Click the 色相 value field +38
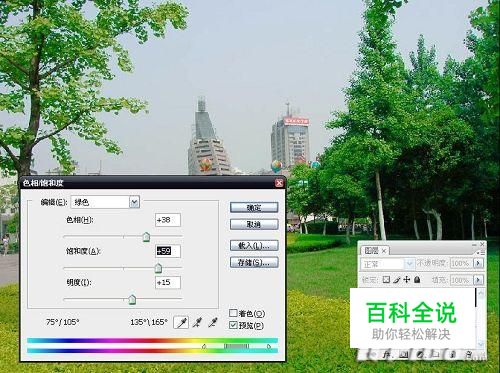Image resolution: width=500 pixels, height=373 pixels. [168, 220]
